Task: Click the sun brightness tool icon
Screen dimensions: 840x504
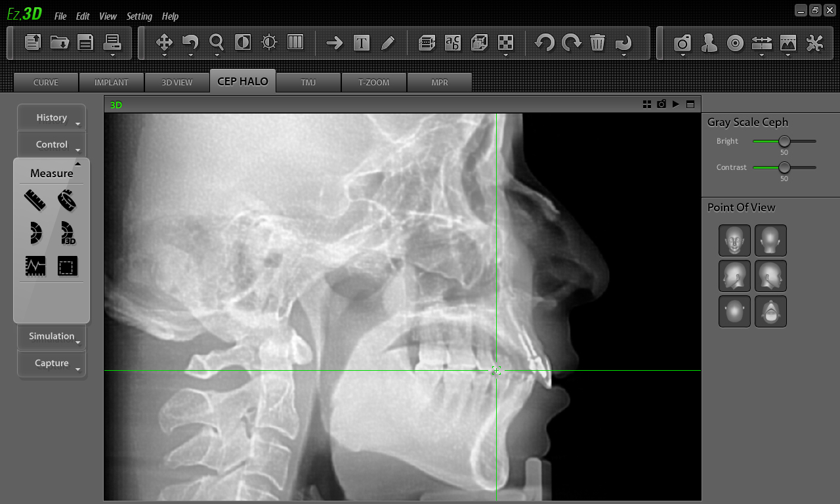Action: click(269, 43)
